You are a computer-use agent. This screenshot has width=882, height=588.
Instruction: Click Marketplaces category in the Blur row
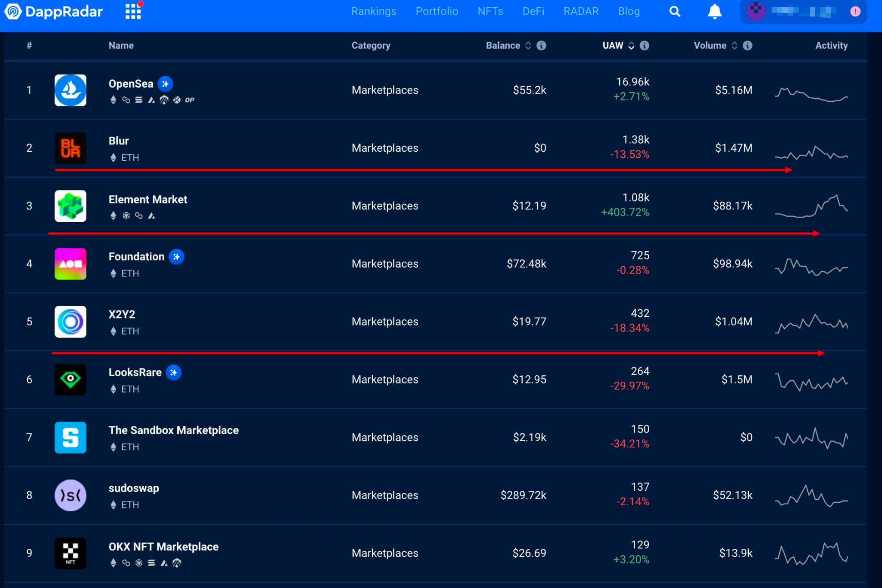[x=385, y=148]
